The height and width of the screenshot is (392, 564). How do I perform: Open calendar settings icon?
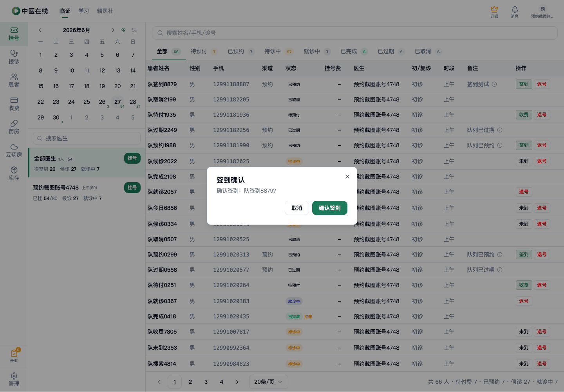134,30
